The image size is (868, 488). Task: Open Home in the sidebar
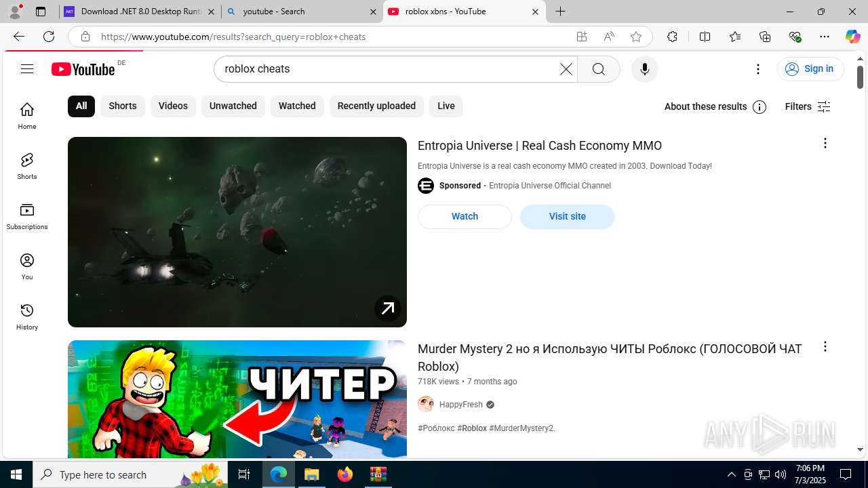click(x=27, y=116)
